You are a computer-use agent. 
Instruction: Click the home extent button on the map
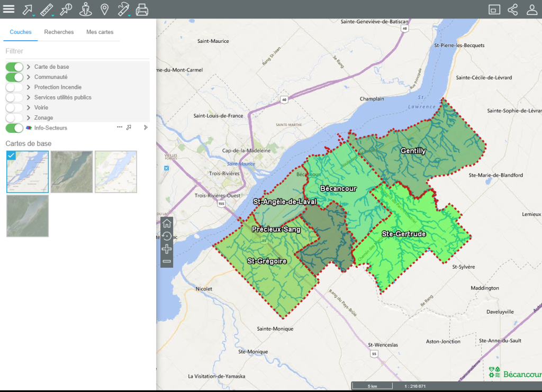pyautogui.click(x=167, y=224)
